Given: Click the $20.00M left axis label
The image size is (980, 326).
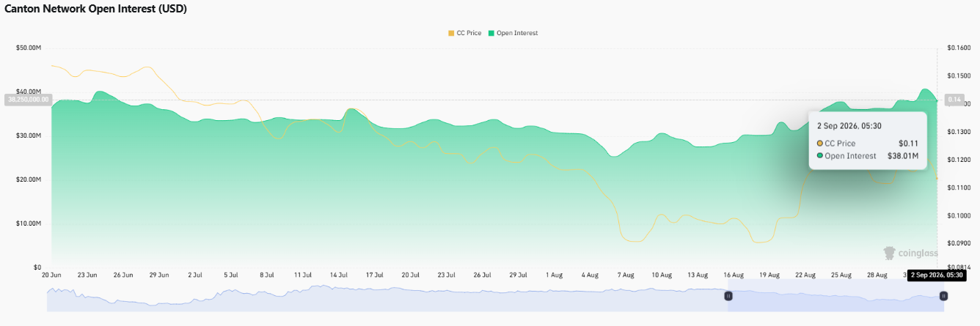Looking at the screenshot, I should tap(29, 179).
